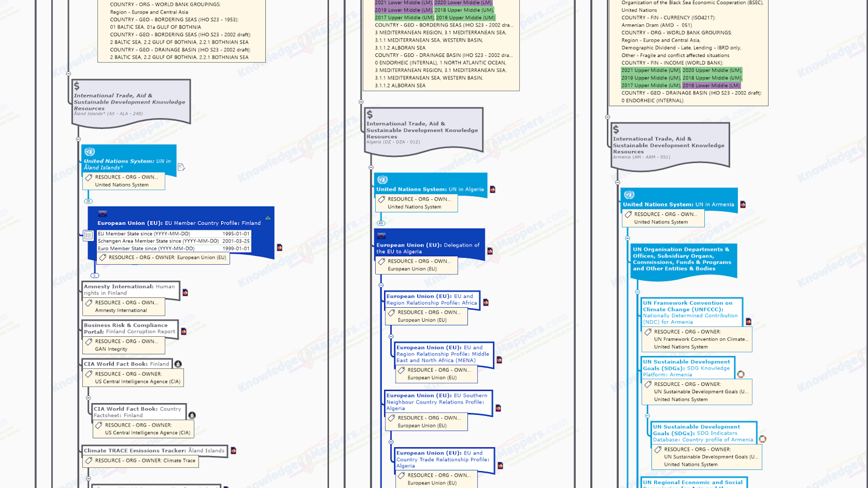Select the EU Southern Neighbour Country Relations Profile topic
Screen dimensions: 868x488
point(437,402)
